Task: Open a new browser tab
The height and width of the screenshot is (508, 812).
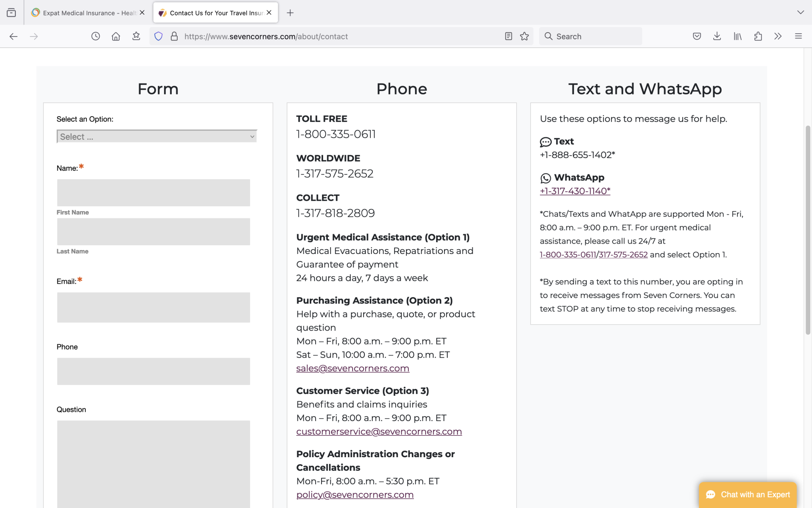Action: [x=290, y=13]
